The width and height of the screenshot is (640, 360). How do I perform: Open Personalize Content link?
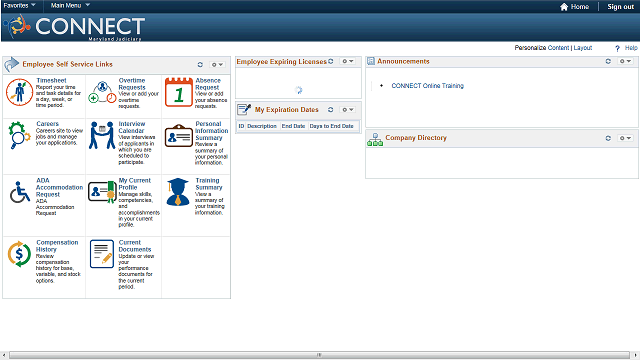tap(558, 48)
